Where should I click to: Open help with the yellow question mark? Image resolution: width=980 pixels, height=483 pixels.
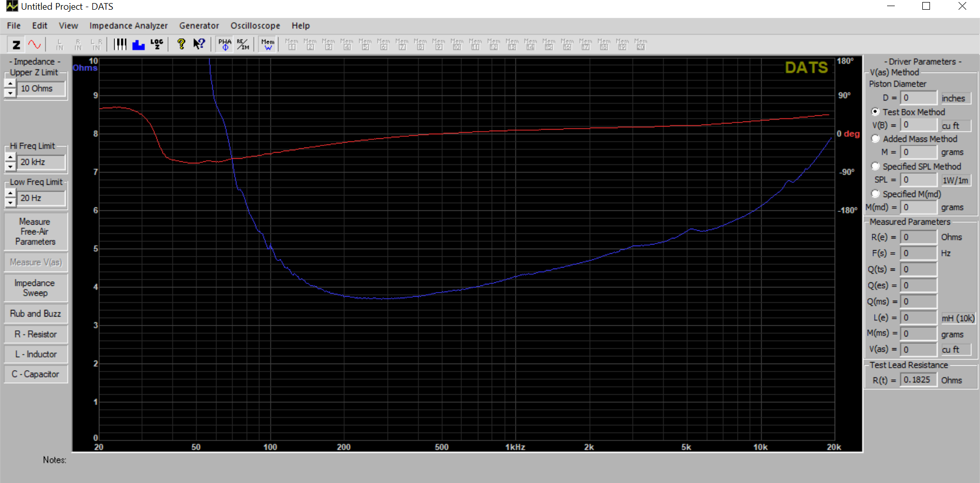pos(181,44)
